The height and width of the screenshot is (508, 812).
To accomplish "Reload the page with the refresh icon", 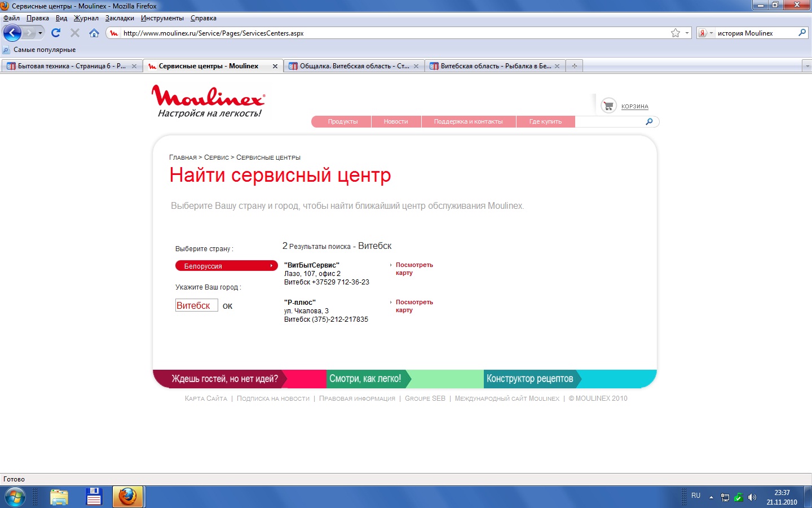I will pyautogui.click(x=56, y=33).
